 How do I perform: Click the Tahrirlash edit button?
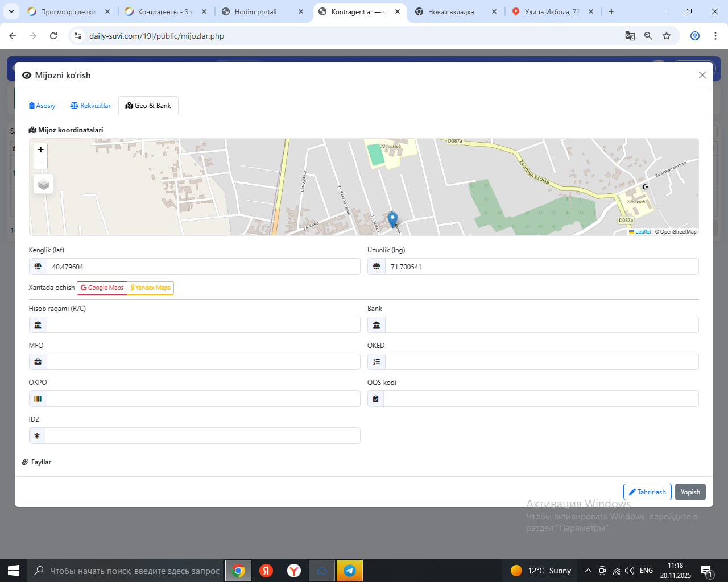pos(647,492)
